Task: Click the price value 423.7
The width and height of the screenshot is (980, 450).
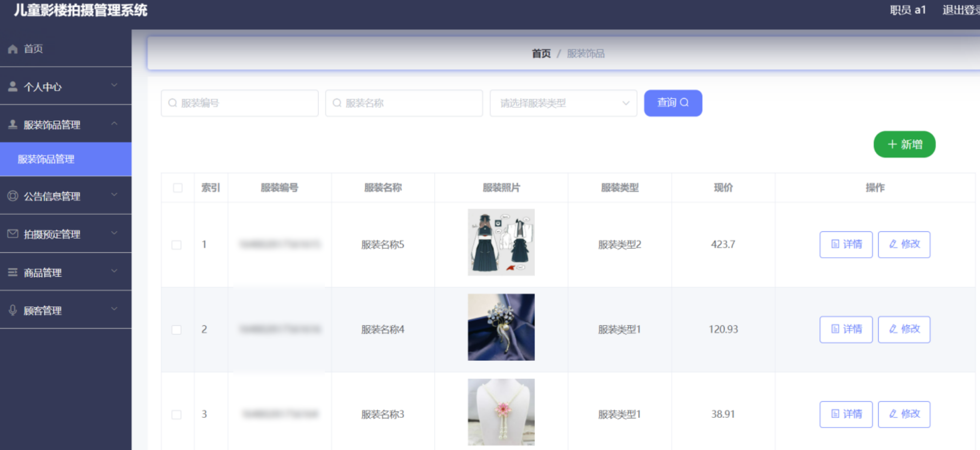Action: click(723, 244)
